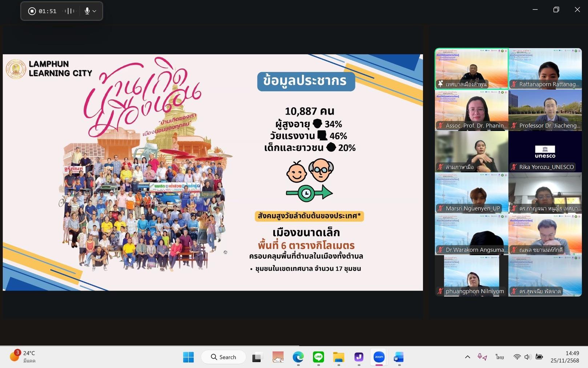
Task: Open LINE app in taskbar
Action: tap(318, 357)
